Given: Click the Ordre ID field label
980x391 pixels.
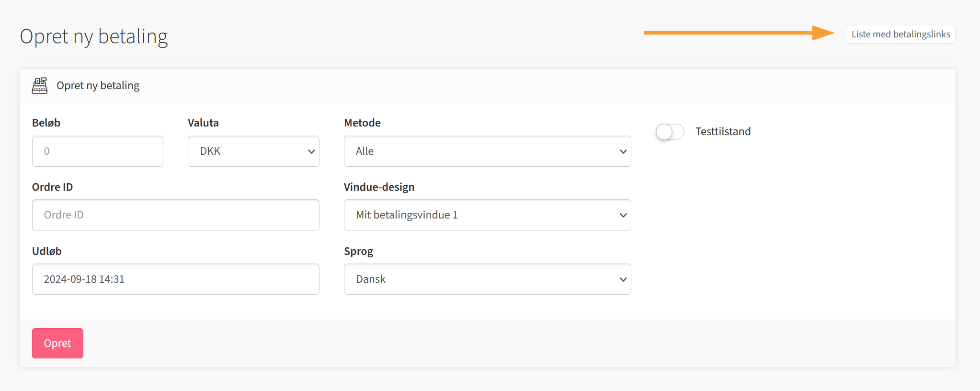Looking at the screenshot, I should 52,187.
